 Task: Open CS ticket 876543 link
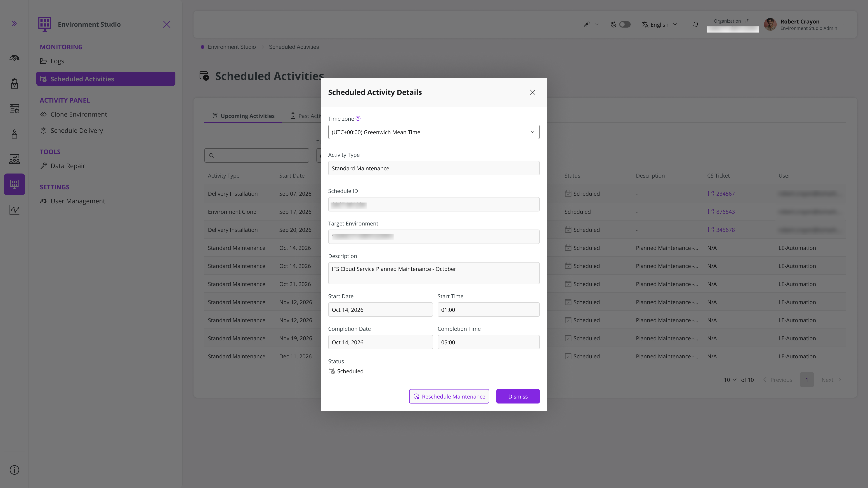722,212
